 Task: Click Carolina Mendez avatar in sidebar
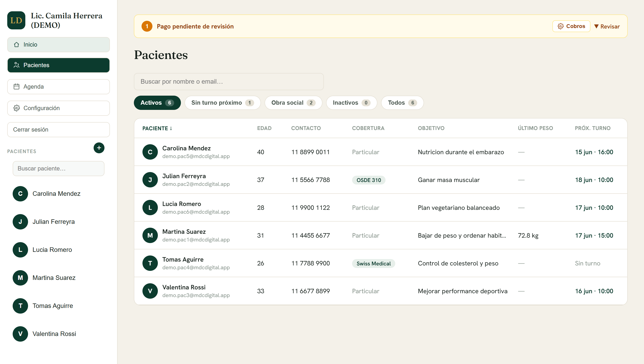[x=20, y=194]
